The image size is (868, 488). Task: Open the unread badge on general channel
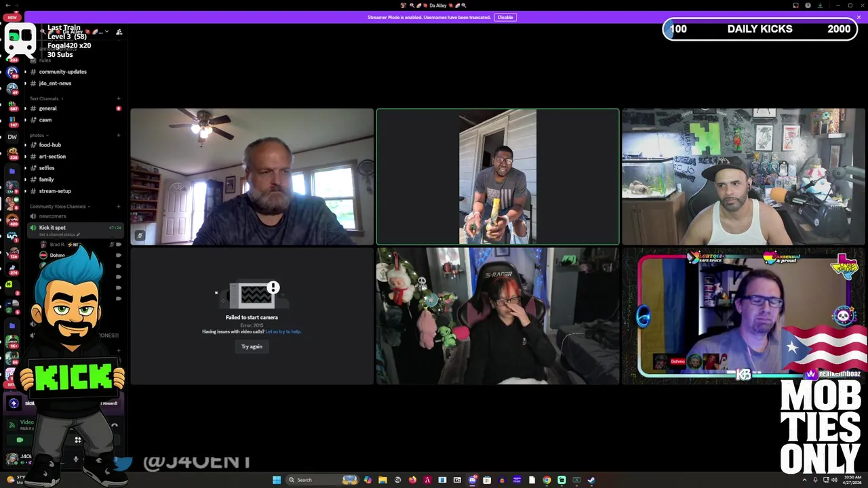(119, 108)
